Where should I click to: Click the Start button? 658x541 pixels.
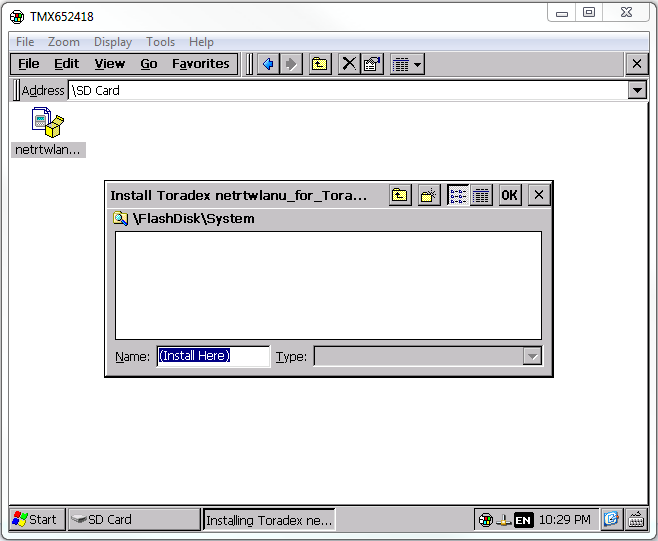(37, 520)
